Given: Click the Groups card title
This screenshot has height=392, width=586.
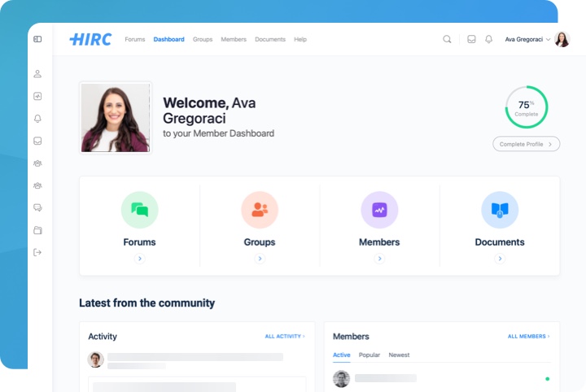Looking at the screenshot, I should (260, 242).
